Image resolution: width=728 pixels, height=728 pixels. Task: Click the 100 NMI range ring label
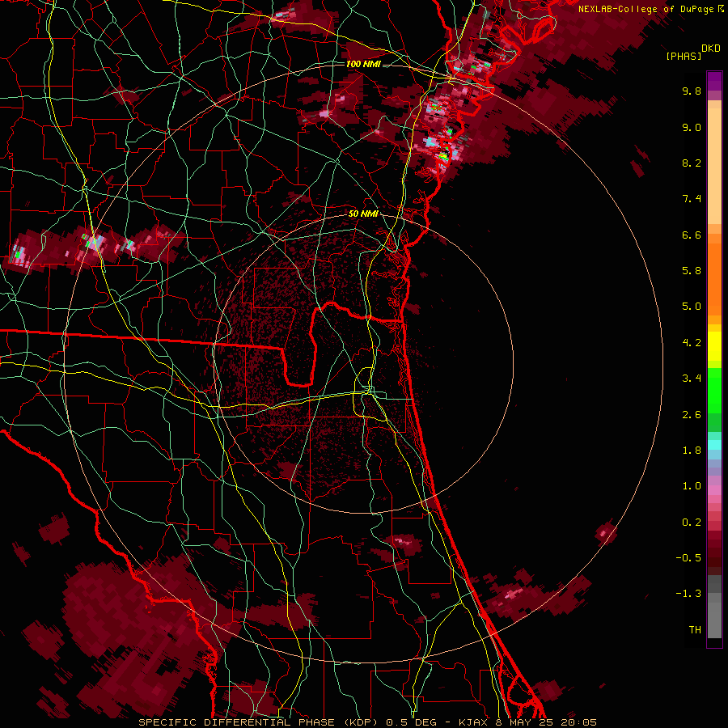click(363, 64)
